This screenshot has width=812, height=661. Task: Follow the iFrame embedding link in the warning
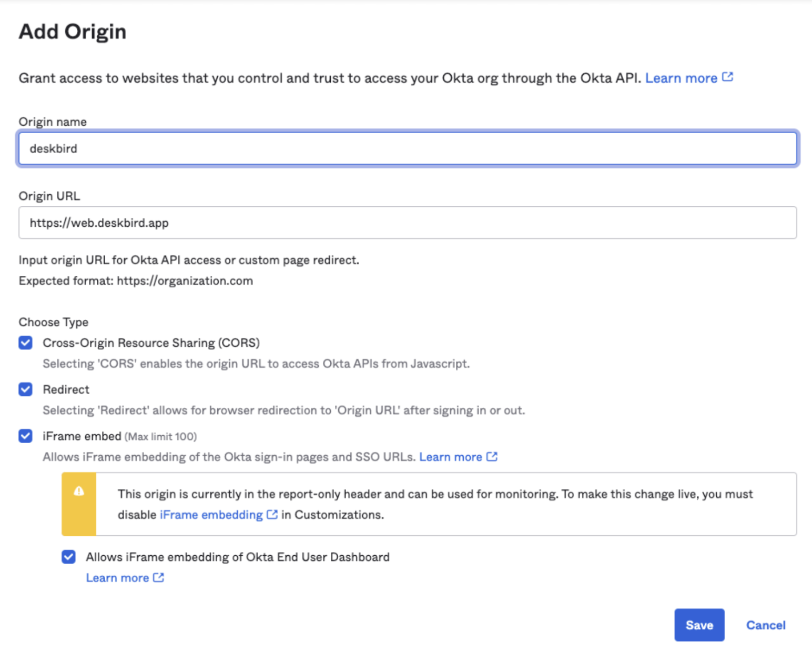tap(211, 515)
